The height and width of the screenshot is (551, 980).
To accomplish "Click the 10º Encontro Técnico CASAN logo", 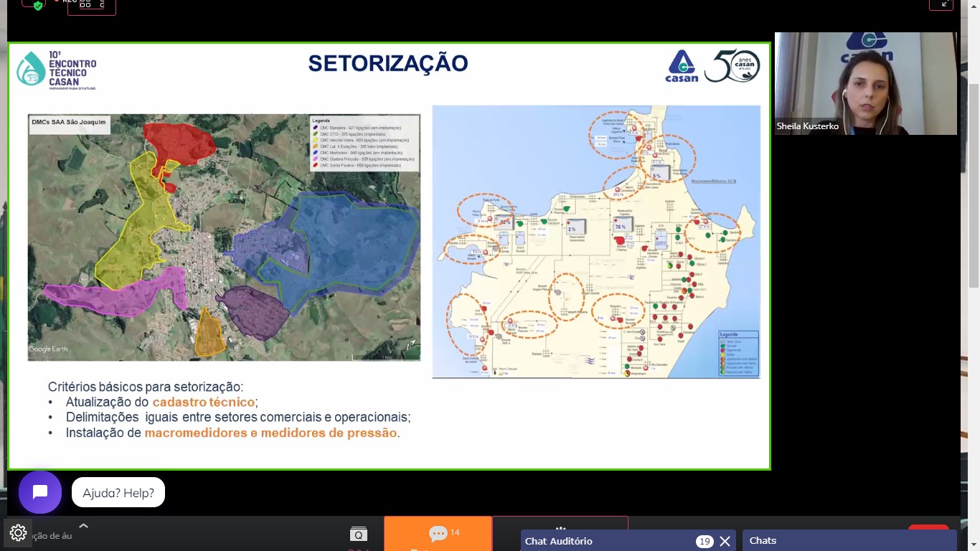I will point(57,69).
